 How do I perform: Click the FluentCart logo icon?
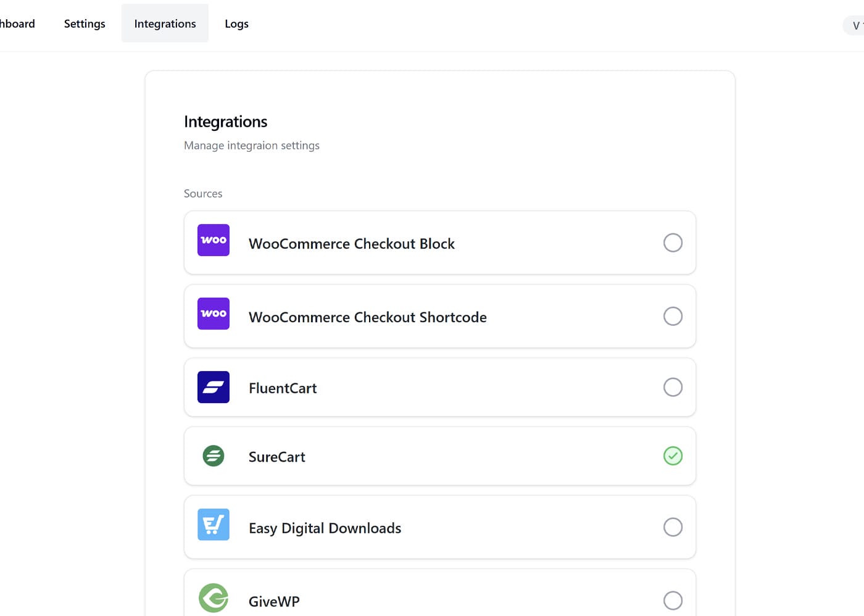(x=214, y=387)
